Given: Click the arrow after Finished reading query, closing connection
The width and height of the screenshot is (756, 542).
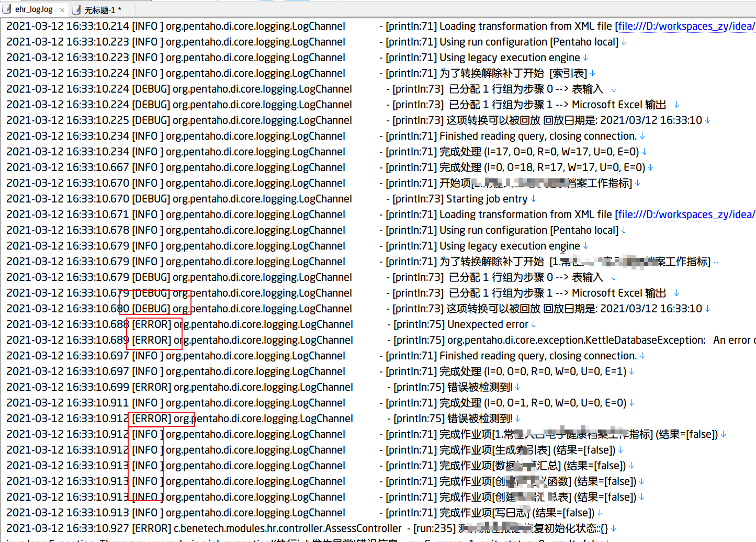Looking at the screenshot, I should (641, 136).
